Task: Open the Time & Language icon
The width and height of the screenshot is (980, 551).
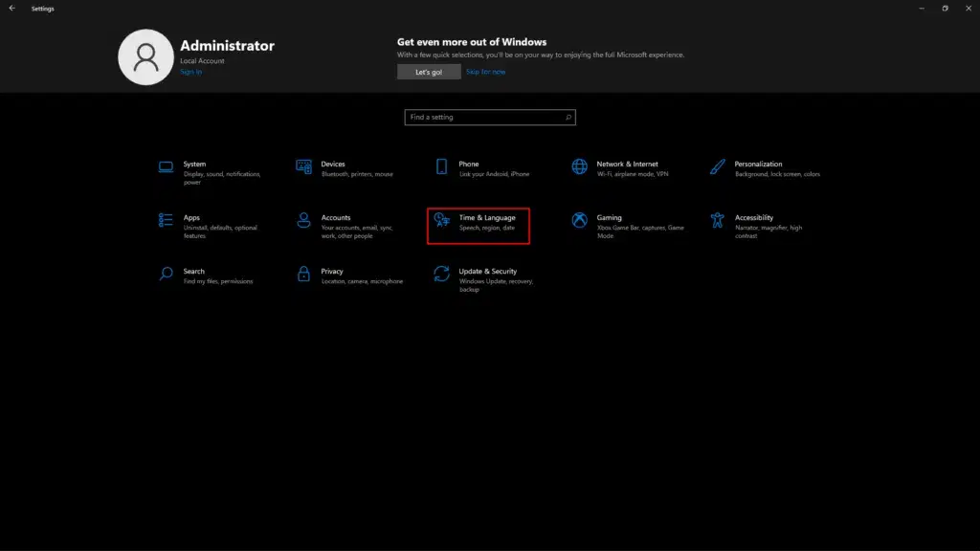Action: 442,221
